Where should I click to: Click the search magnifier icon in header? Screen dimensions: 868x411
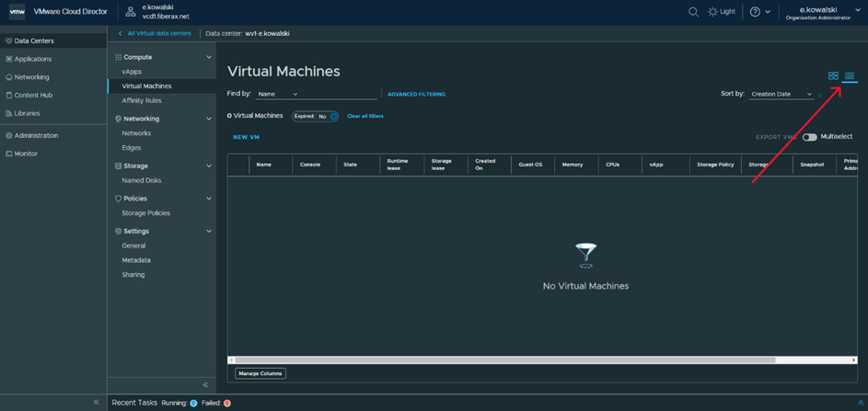693,12
